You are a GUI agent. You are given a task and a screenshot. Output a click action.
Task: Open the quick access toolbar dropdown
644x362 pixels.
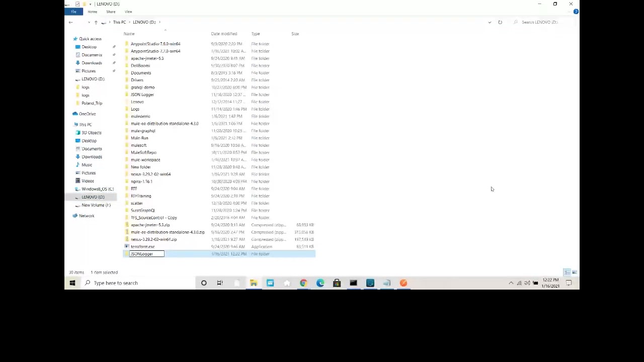coord(90,4)
